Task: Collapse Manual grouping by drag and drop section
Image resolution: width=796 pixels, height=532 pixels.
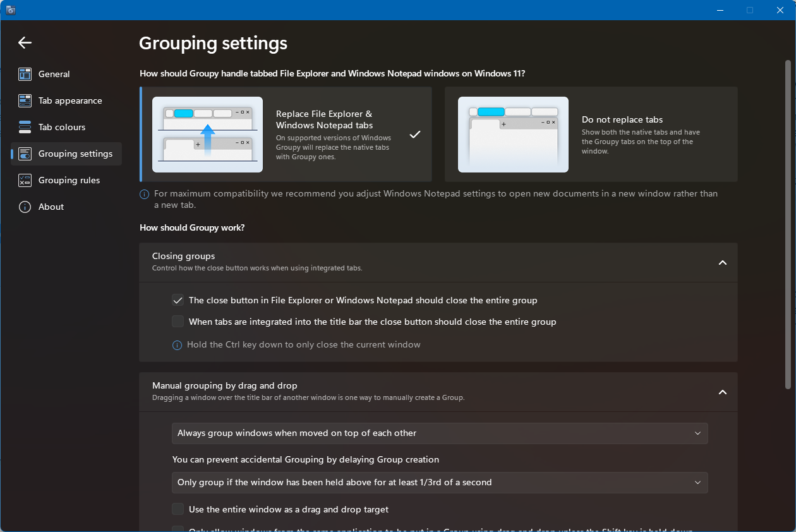Action: tap(723, 392)
